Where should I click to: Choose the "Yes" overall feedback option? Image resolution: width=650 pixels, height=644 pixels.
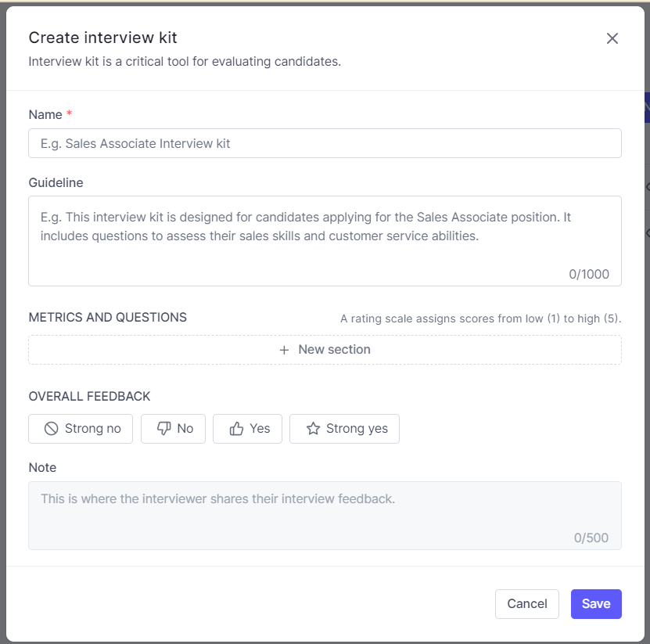(x=248, y=429)
